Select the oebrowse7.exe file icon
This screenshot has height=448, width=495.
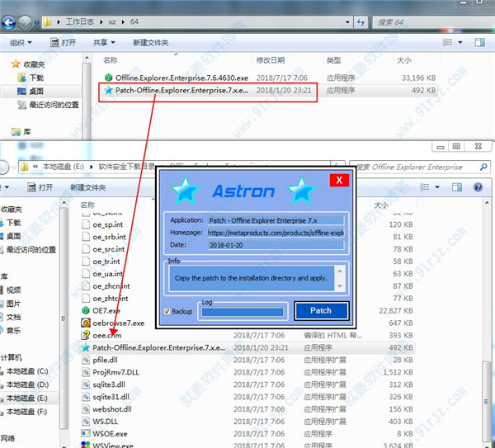[x=85, y=323]
